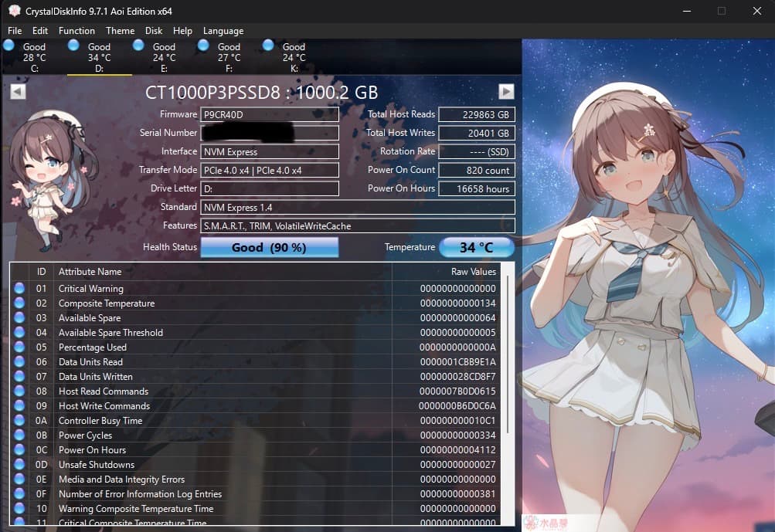The image size is (775, 532).
Task: Go to previous disk with left arrow
Action: (x=18, y=91)
